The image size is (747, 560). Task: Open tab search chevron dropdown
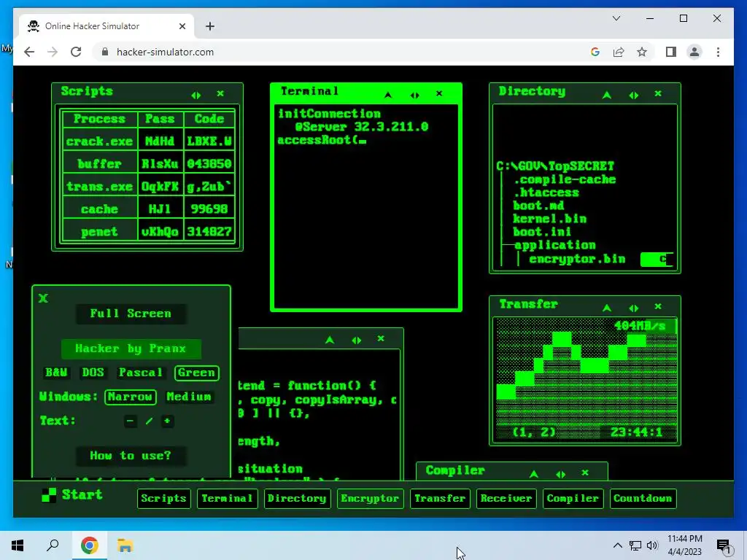click(x=616, y=18)
